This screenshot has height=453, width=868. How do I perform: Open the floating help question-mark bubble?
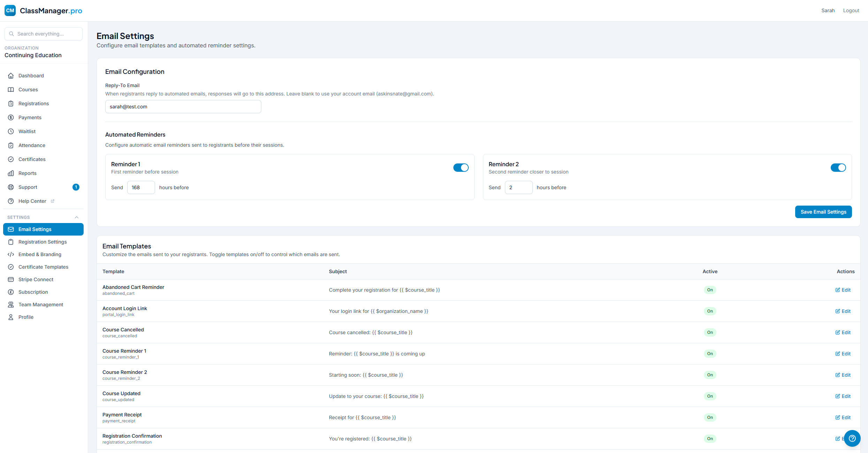(x=852, y=438)
